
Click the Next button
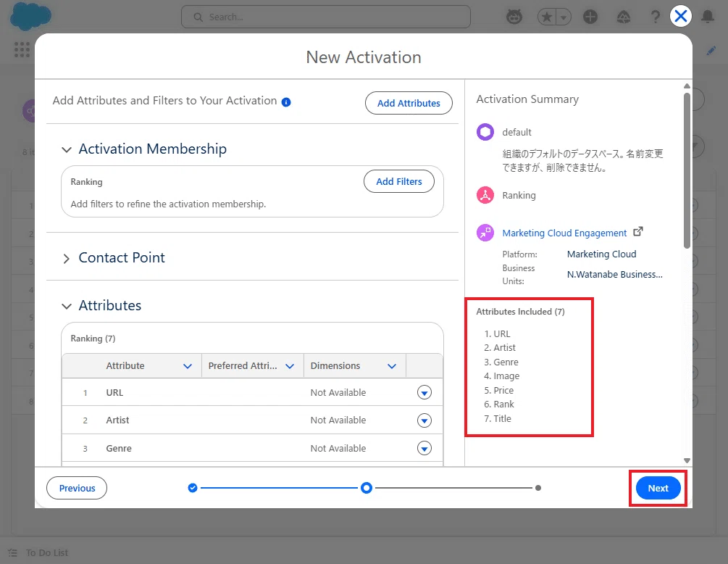coord(658,489)
